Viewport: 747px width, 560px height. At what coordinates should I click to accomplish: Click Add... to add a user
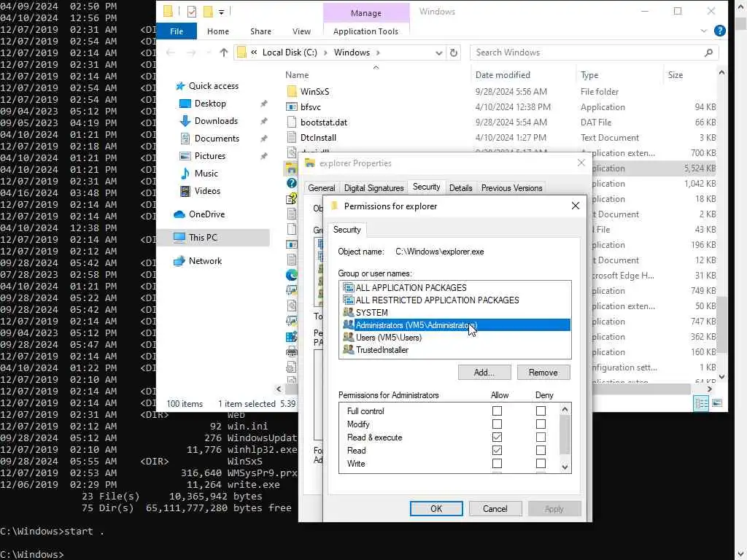point(484,373)
